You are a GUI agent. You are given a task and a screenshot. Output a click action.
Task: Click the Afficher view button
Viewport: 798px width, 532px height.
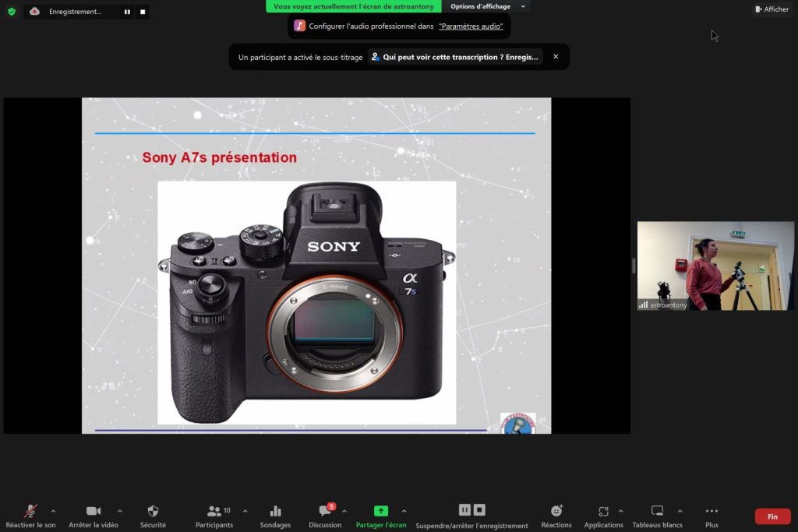[x=772, y=9]
